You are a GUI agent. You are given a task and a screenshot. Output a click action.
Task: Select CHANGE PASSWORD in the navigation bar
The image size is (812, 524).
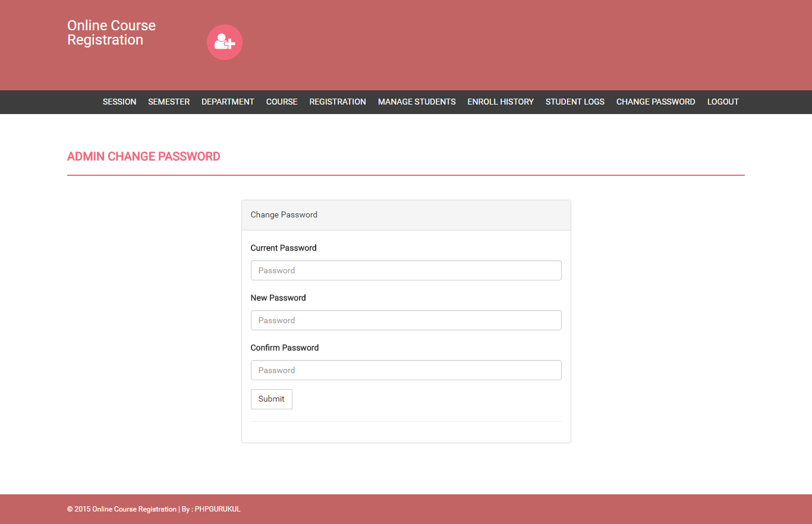(656, 102)
